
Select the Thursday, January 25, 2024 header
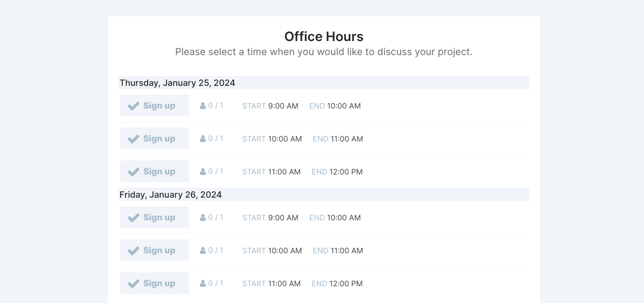[x=324, y=83]
